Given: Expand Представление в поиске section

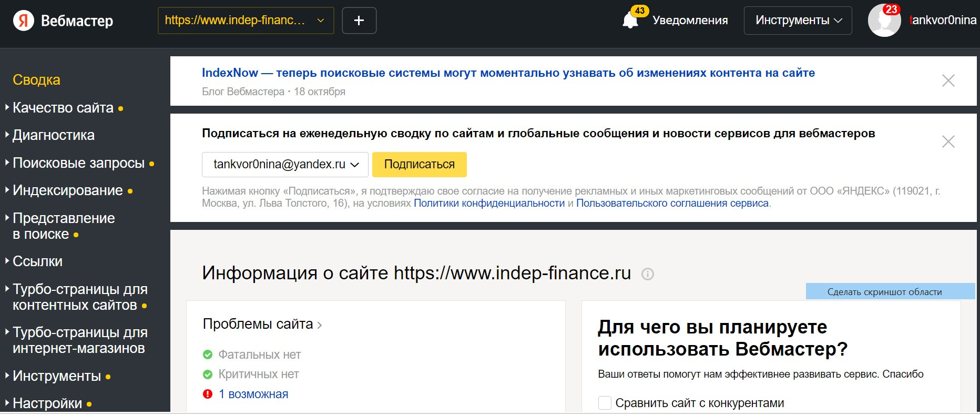Looking at the screenshot, I should (64, 226).
